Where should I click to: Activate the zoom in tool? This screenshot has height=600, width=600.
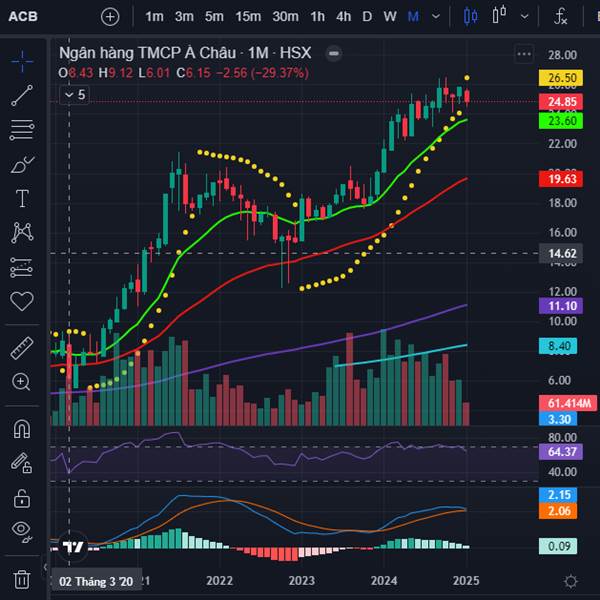click(x=21, y=382)
